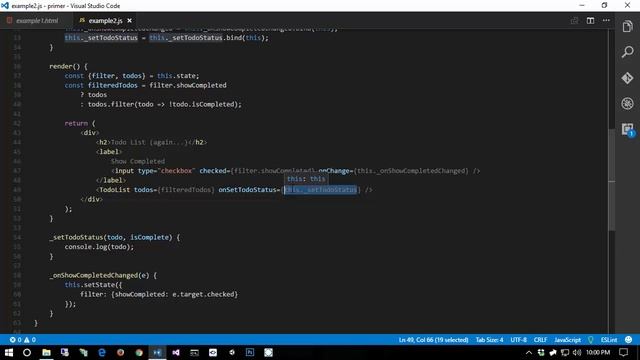The image size is (640, 360).
Task: Click the VS Code logo in title bar
Action: click(5, 6)
